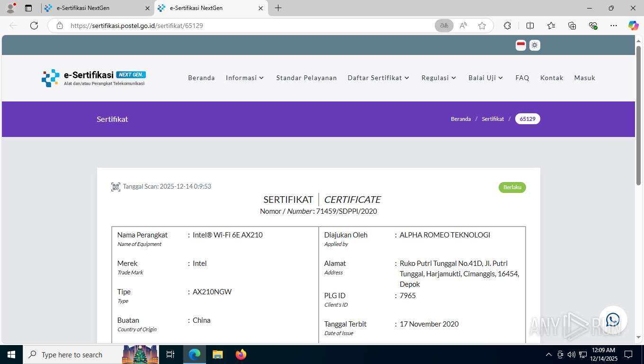Click the green Berlaku status badge

pos(512,187)
